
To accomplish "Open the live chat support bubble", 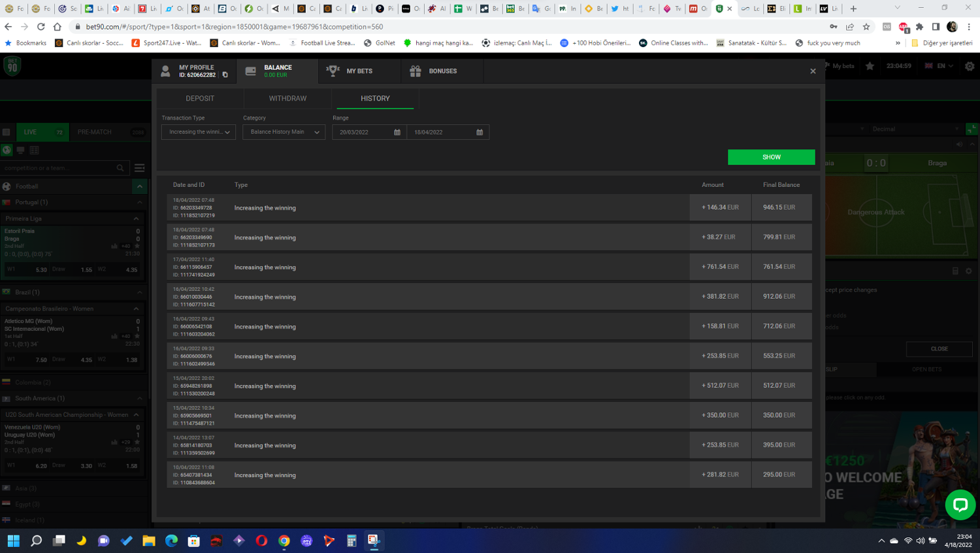I will pos(960,505).
